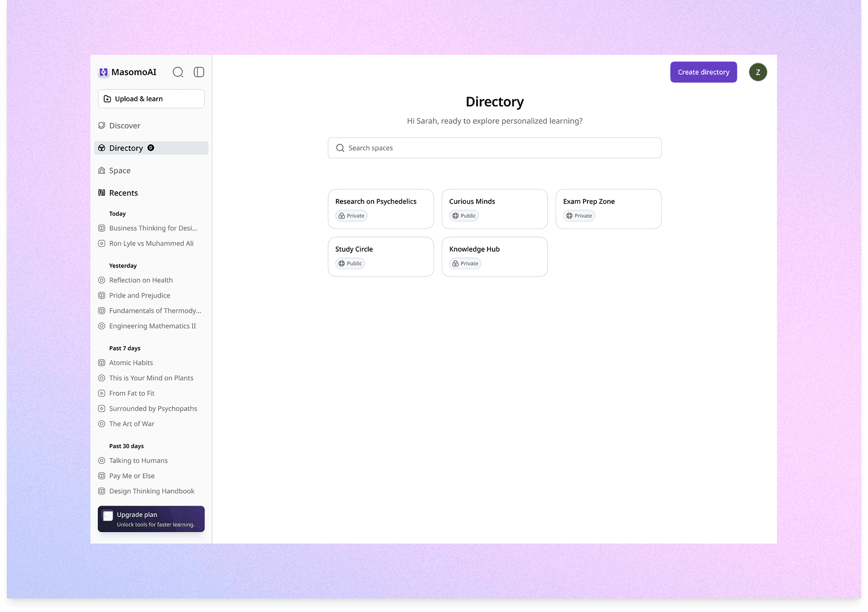Open the Curious Minds directory card
The height and width of the screenshot is (612, 868).
[495, 209]
